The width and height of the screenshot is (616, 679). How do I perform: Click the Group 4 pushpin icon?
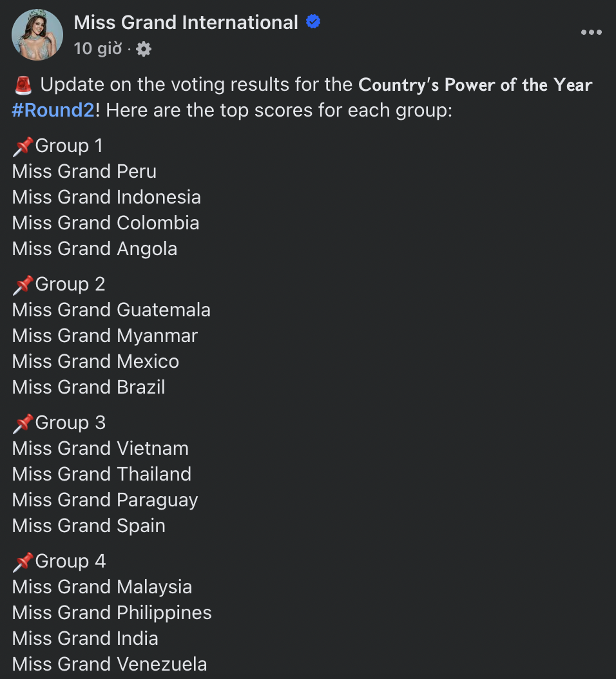(x=23, y=562)
